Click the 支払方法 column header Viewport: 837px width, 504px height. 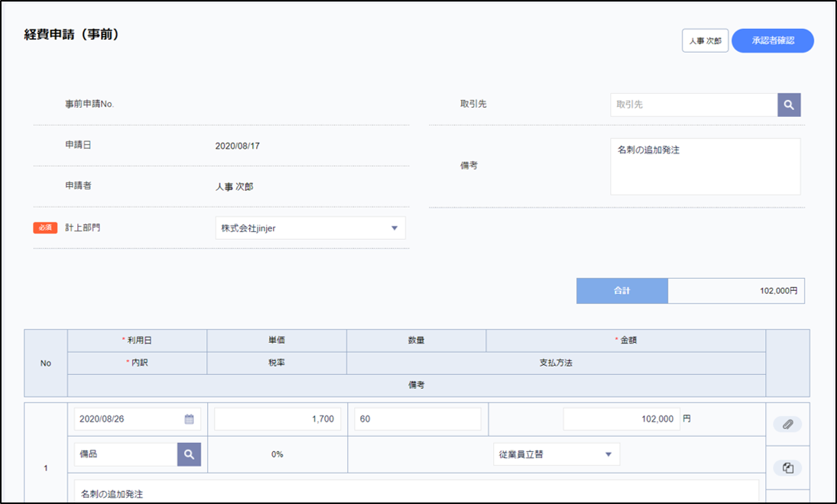[x=556, y=363]
